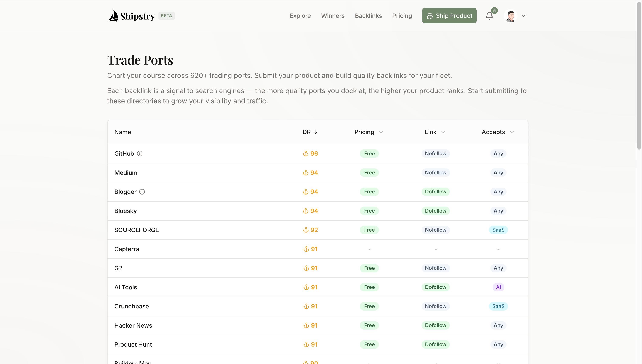Open the Accepts column filter
This screenshot has width=642, height=364.
pyautogui.click(x=512, y=132)
